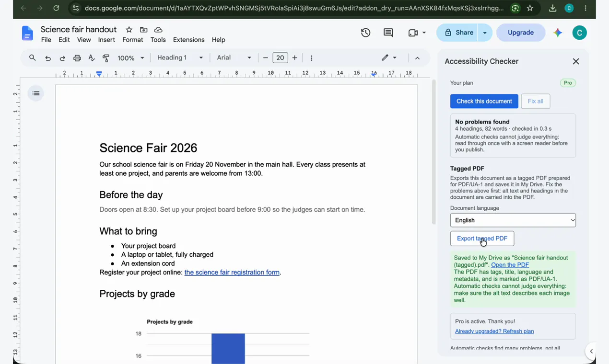Click Already upgraded? Refresh plan link

point(494,331)
